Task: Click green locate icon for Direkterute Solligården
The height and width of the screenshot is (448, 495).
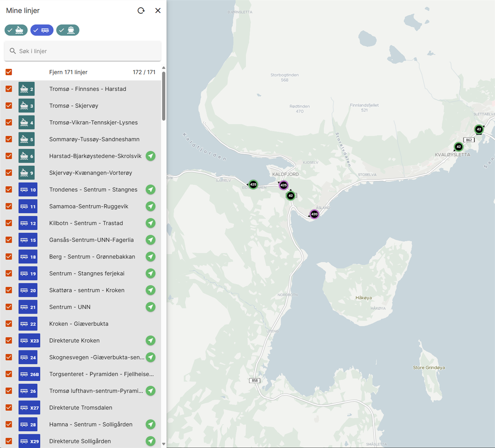Action: click(x=151, y=441)
